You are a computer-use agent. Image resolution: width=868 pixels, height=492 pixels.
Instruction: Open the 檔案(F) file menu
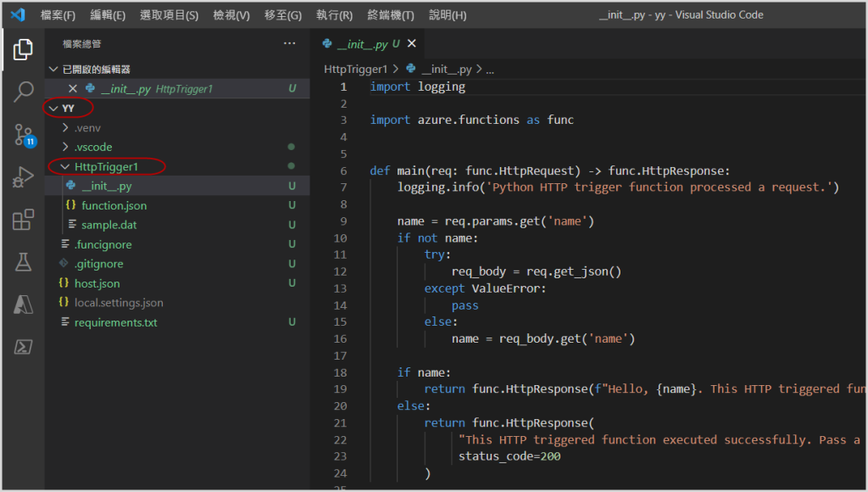[x=58, y=15]
